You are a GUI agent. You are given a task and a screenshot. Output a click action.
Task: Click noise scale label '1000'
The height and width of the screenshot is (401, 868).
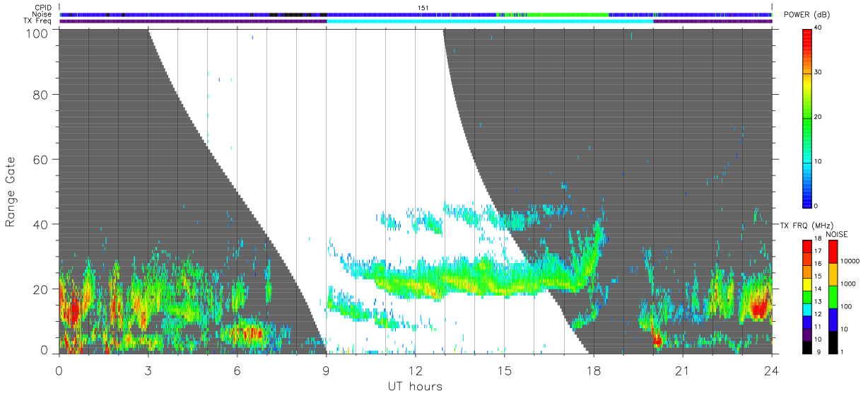(848, 284)
